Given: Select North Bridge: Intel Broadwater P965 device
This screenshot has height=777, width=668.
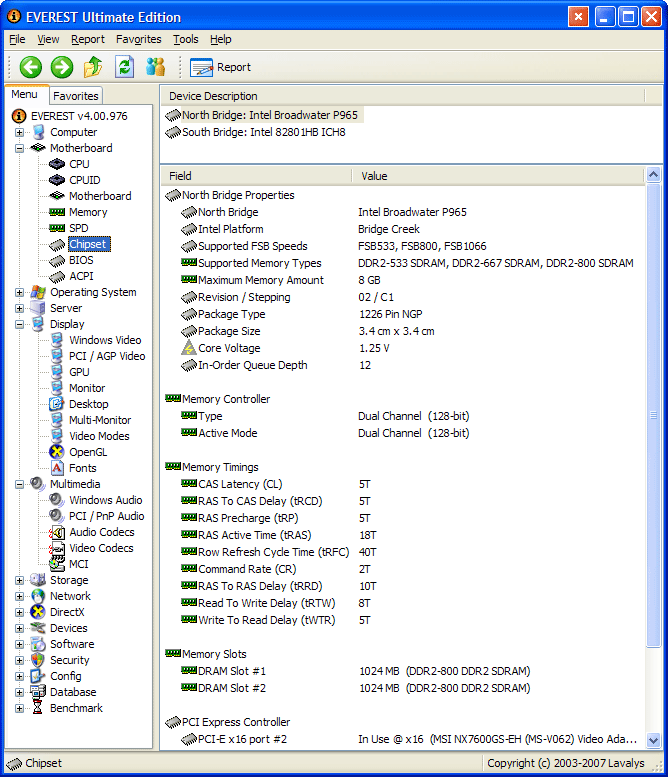Looking at the screenshot, I should (270, 115).
